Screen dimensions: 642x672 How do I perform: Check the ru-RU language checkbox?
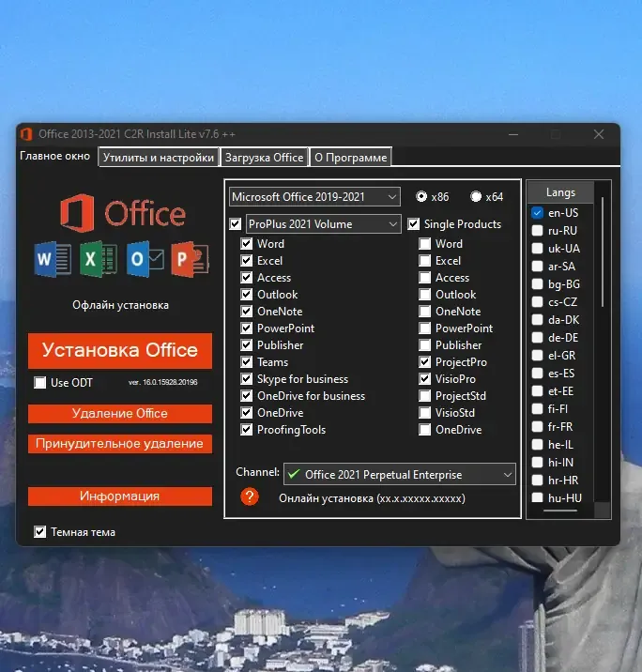(x=537, y=231)
